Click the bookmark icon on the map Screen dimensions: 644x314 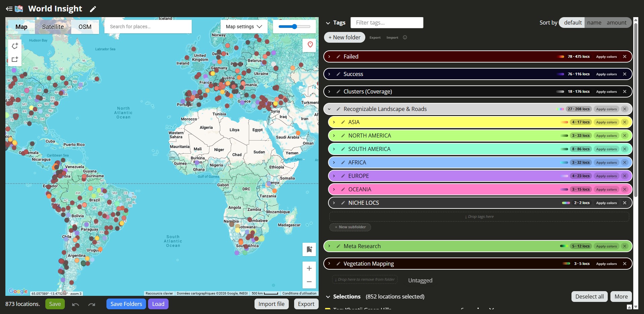tap(309, 249)
